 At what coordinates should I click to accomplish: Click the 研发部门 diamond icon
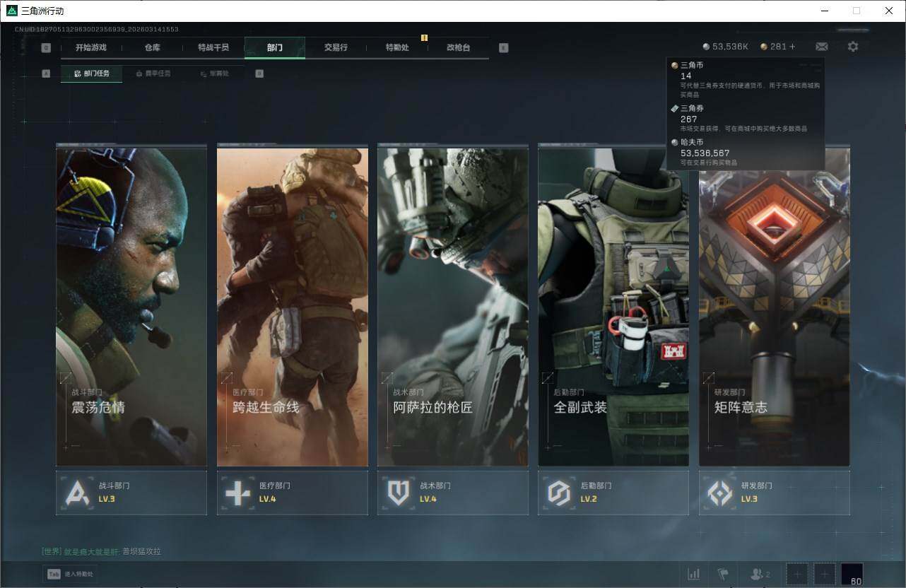pos(719,493)
